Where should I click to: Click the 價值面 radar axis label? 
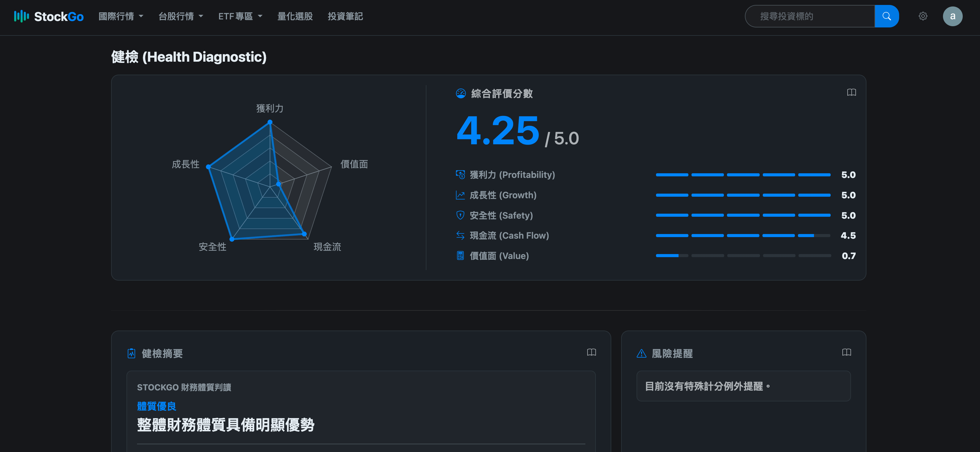pos(354,164)
